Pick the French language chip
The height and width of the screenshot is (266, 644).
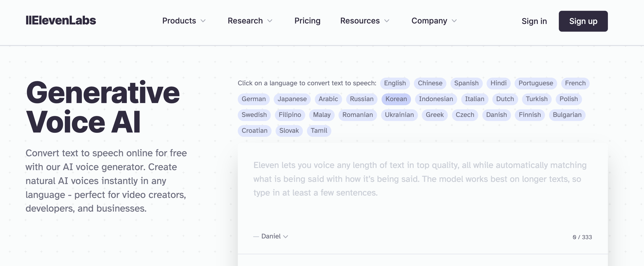[x=575, y=83]
